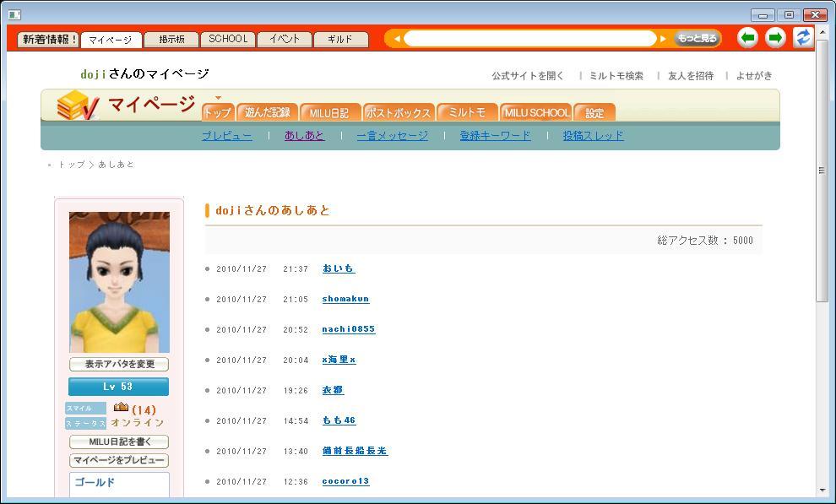Open the 掲示板 tab
Image resolution: width=836 pixels, height=504 pixels.
coord(171,39)
